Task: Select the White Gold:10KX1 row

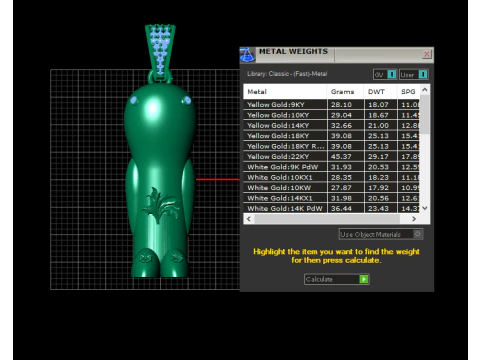Action: [331, 177]
